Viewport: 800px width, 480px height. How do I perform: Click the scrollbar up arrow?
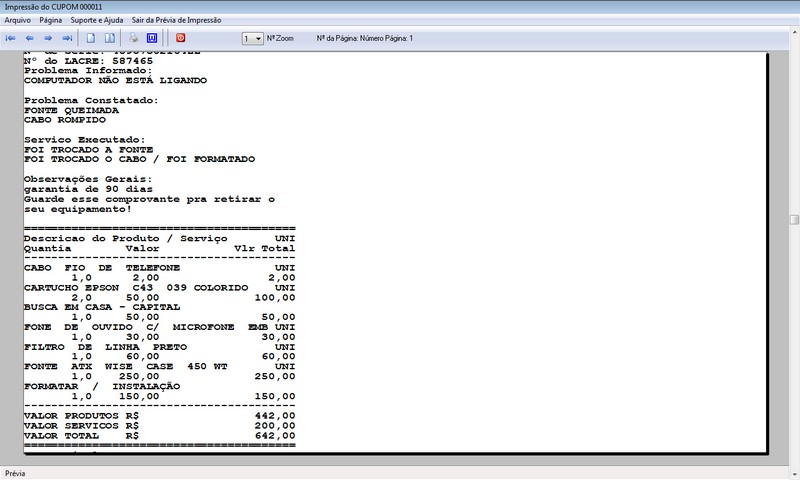[x=794, y=32]
